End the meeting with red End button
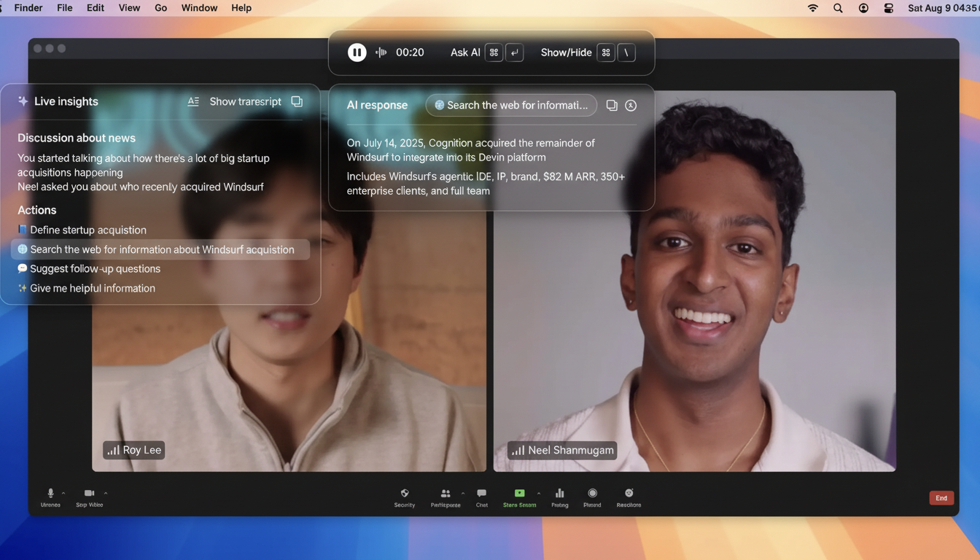980x560 pixels. point(941,498)
